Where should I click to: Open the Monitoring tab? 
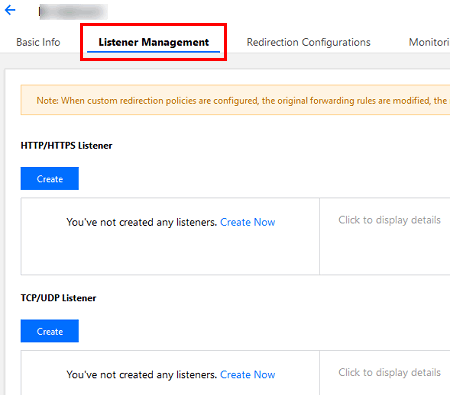(x=429, y=42)
